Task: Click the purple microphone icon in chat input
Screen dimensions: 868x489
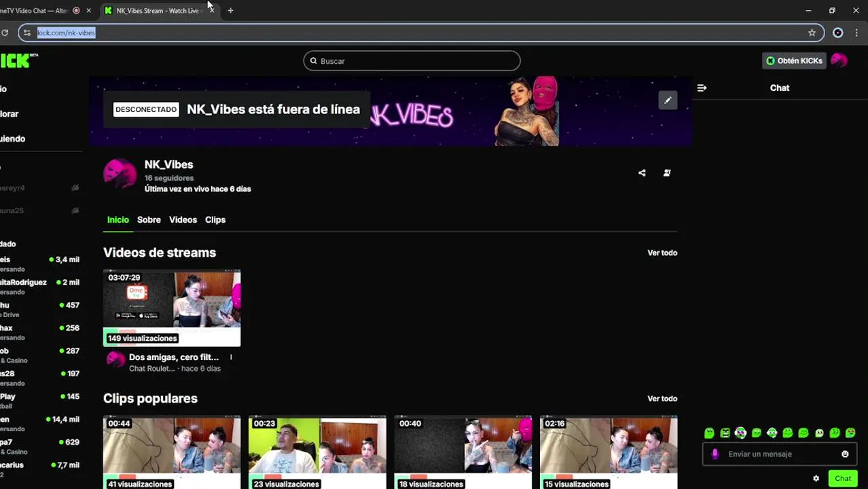Action: pos(715,454)
